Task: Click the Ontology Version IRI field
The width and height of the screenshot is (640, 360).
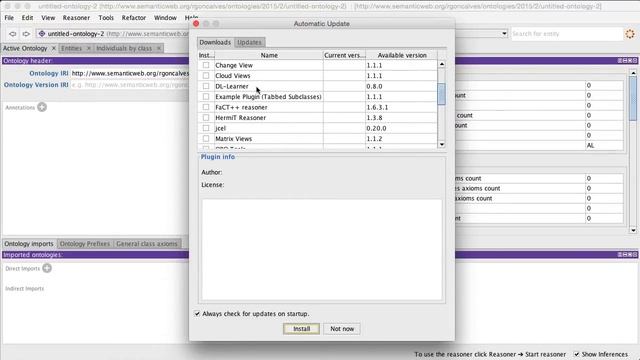Action: click(x=130, y=85)
